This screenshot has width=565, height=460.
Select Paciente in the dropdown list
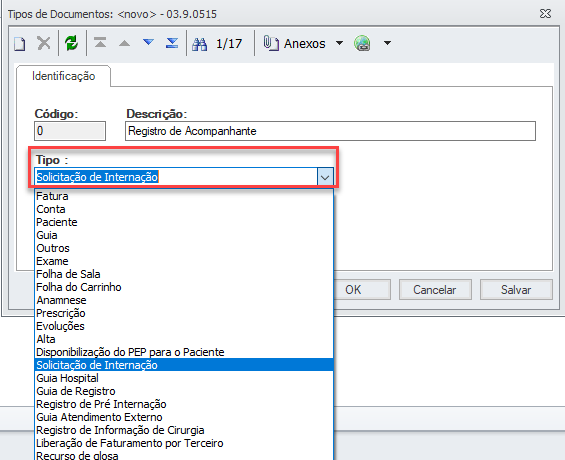coord(184,222)
